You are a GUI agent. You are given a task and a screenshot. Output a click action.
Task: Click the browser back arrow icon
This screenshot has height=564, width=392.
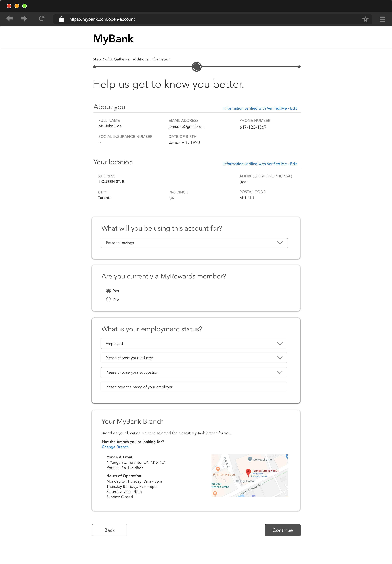pos(10,19)
